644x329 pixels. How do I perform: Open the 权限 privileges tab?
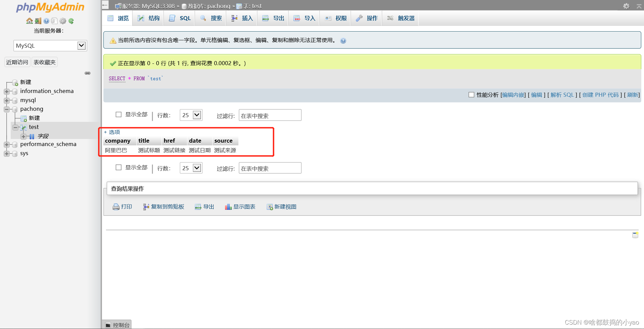coord(335,18)
